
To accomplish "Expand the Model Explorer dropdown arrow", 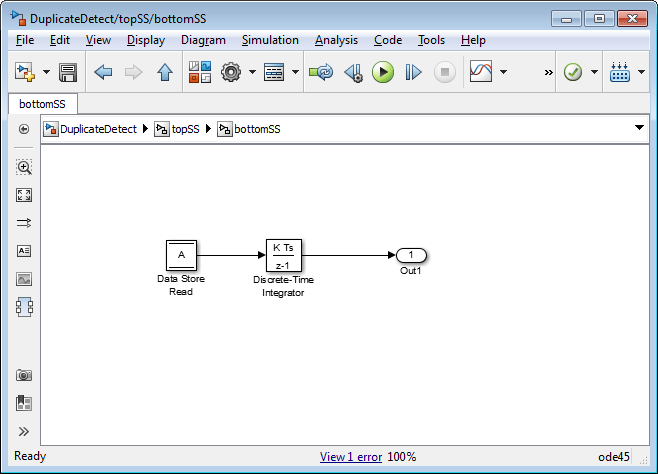I will coord(295,72).
